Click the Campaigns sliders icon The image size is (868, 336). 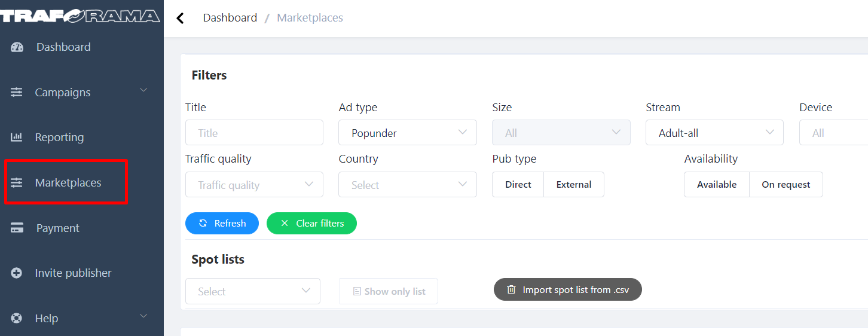pos(17,92)
